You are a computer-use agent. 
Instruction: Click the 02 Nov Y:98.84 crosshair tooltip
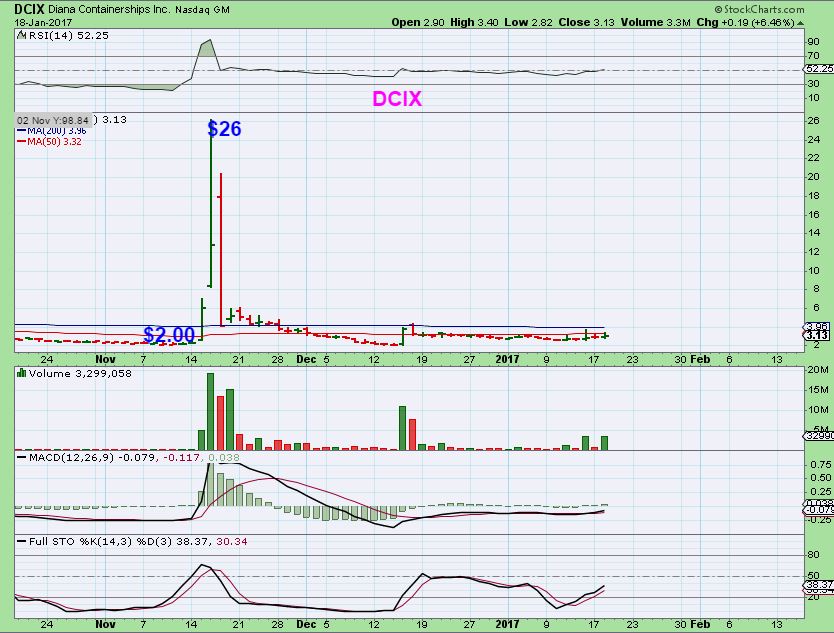[53, 120]
